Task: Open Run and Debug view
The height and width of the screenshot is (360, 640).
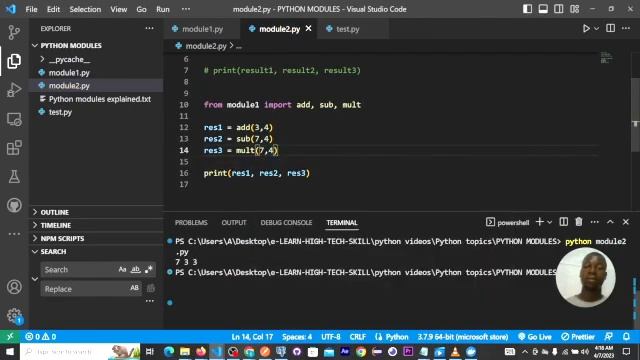Action: tap(14, 90)
